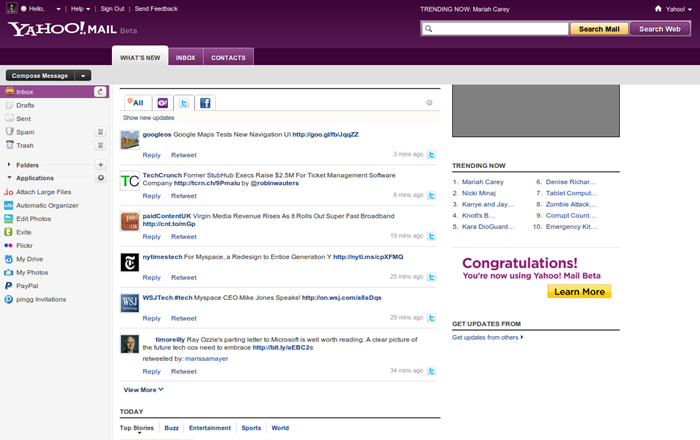
Task: Switch to the What's New tab
Action: [x=140, y=58]
